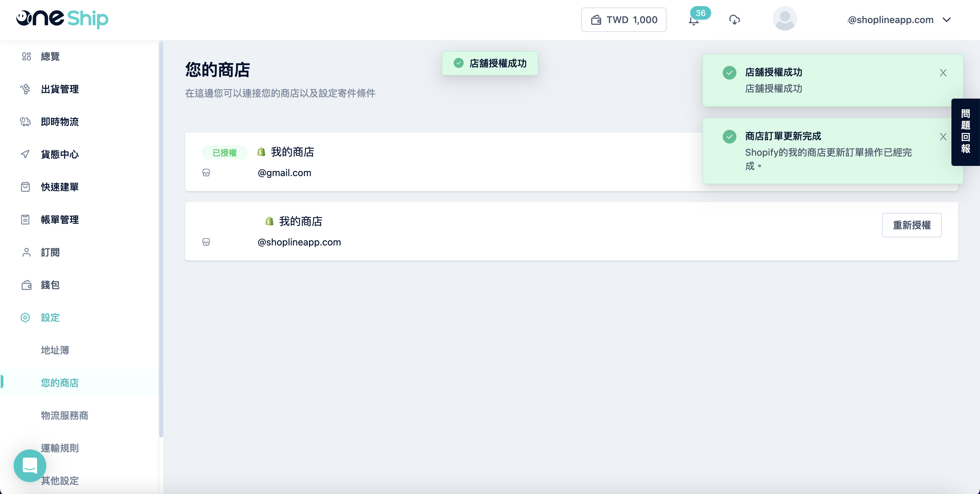Go to 總覽 in the sidebar
Viewport: 980px width, 494px height.
50,57
